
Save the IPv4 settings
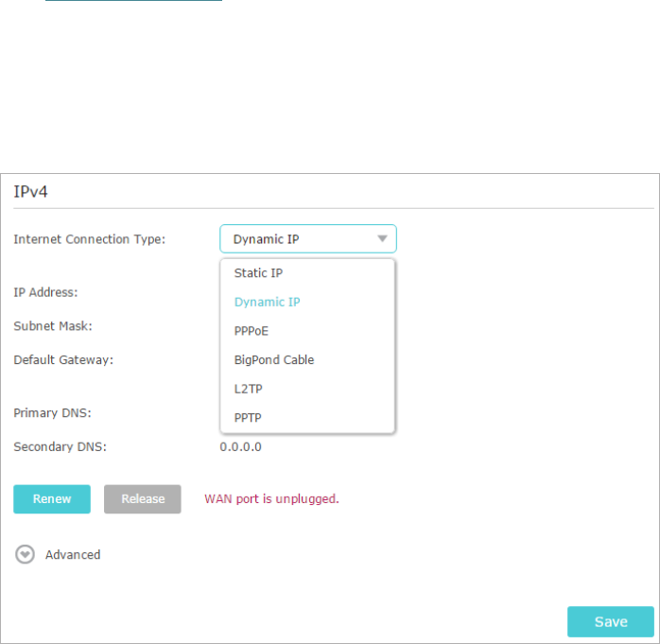click(610, 621)
